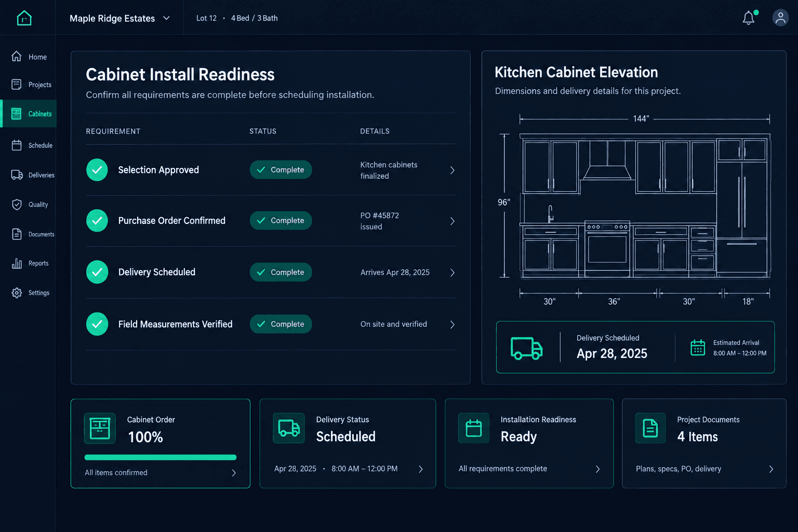Viewport: 798px width, 532px height.
Task: Open Deliveries label in the sidebar
Action: (42, 175)
